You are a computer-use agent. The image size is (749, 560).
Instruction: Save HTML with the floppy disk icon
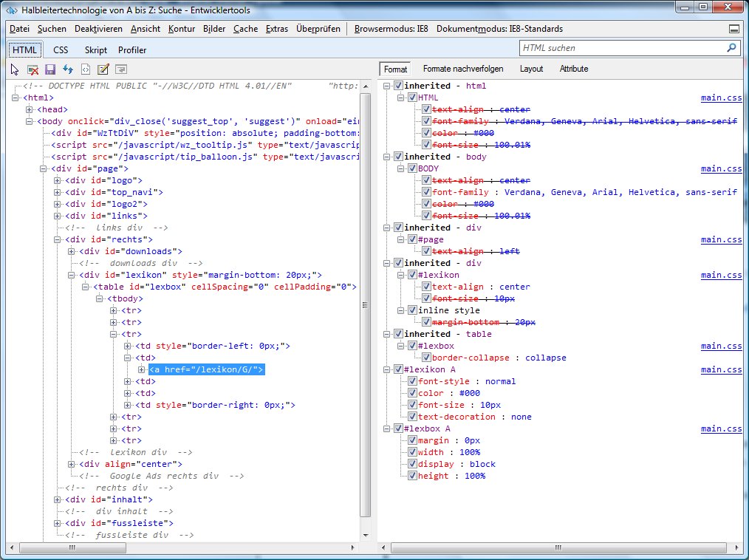[x=50, y=69]
